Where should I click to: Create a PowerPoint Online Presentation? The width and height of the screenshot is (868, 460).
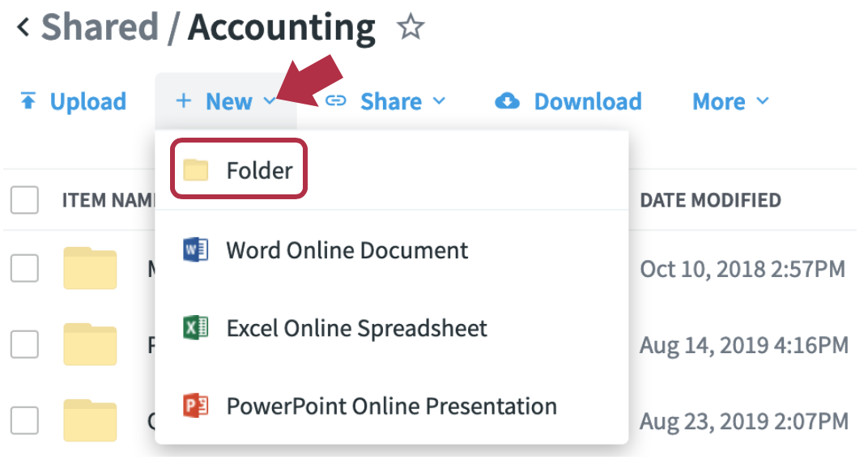point(391,407)
